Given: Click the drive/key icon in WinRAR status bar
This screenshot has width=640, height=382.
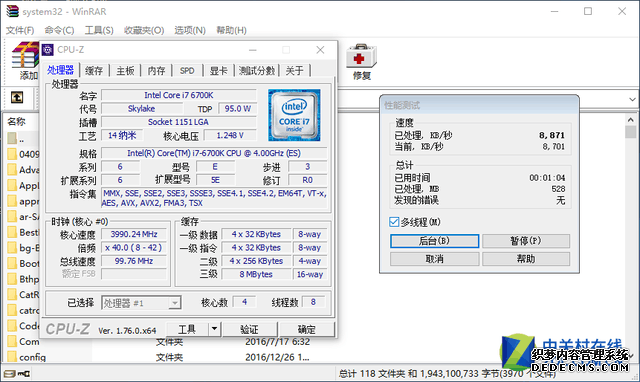Looking at the screenshot, I should (17, 373).
